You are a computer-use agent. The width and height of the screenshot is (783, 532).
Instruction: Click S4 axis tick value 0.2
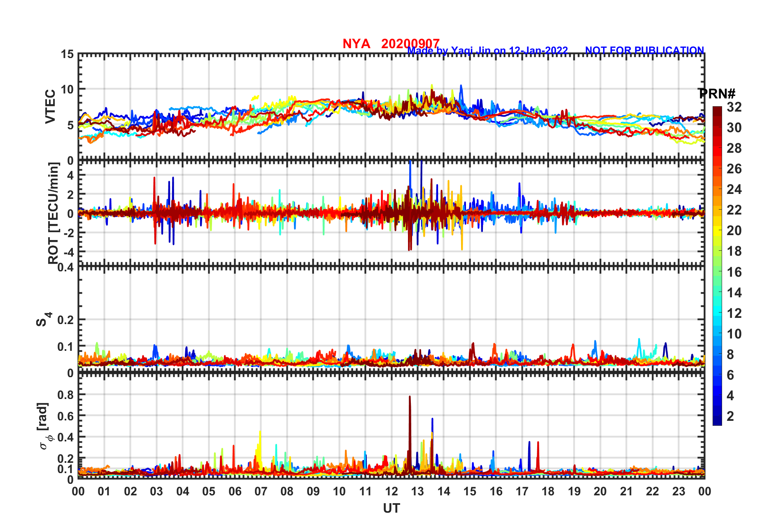coord(65,320)
